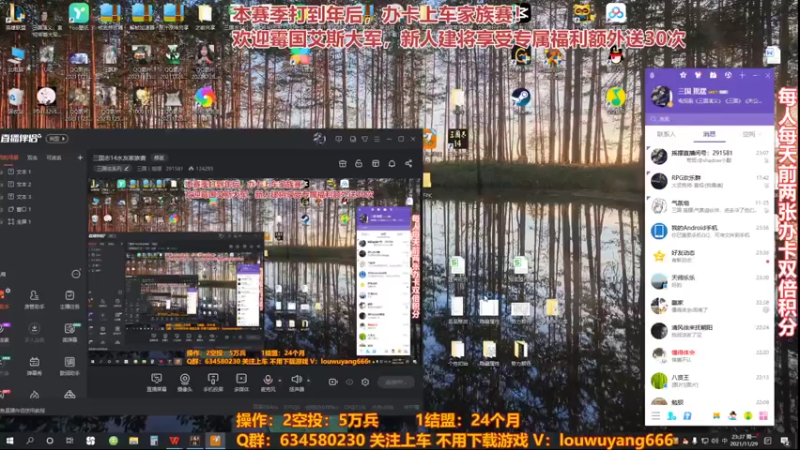This screenshot has height=450, width=800.
Task: Open streaming app hamburger menu in title bar
Action: pyautogui.click(x=377, y=139)
